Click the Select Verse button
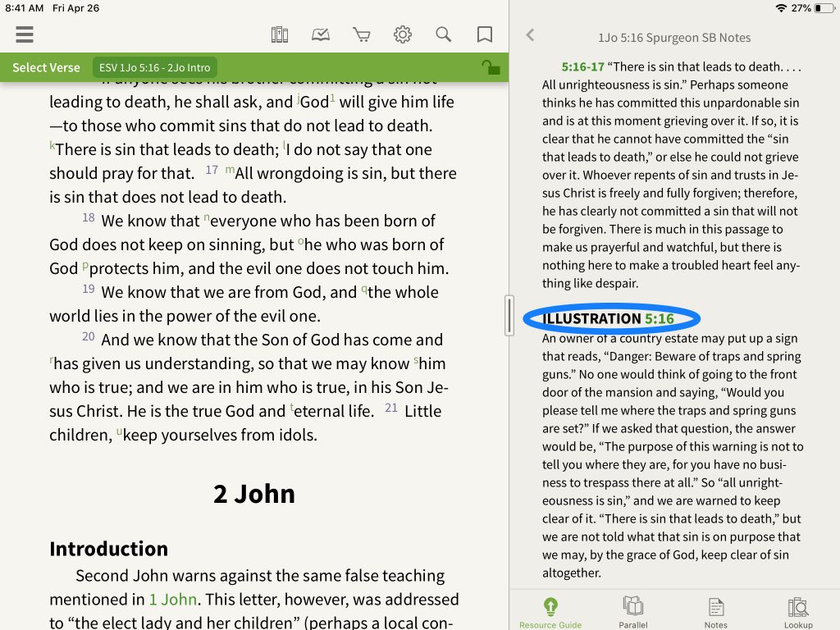Image resolution: width=840 pixels, height=630 pixels. (x=46, y=67)
